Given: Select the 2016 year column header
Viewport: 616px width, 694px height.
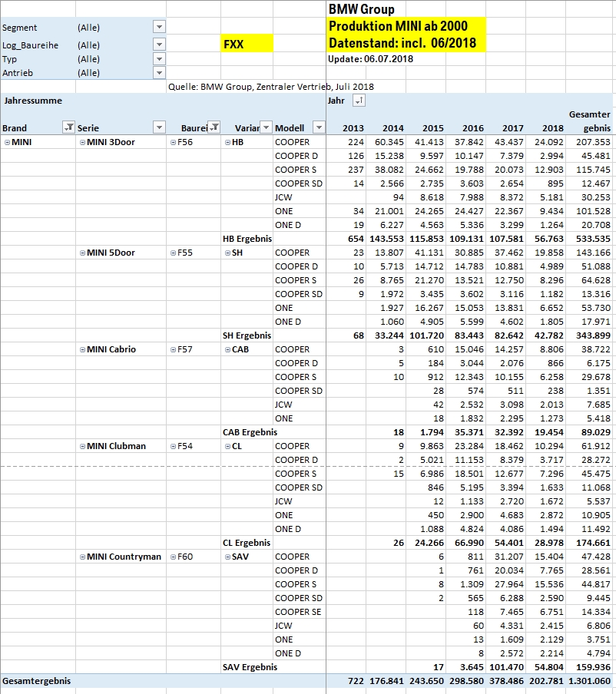Looking at the screenshot, I should (473, 128).
